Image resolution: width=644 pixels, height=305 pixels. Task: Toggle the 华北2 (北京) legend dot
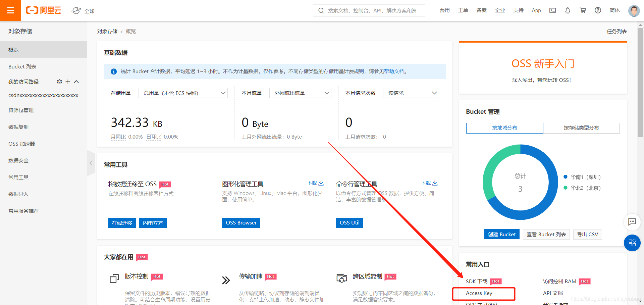coord(566,188)
